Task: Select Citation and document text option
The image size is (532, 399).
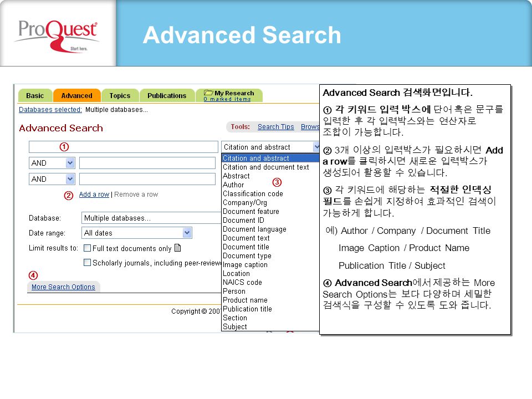Action: point(270,167)
